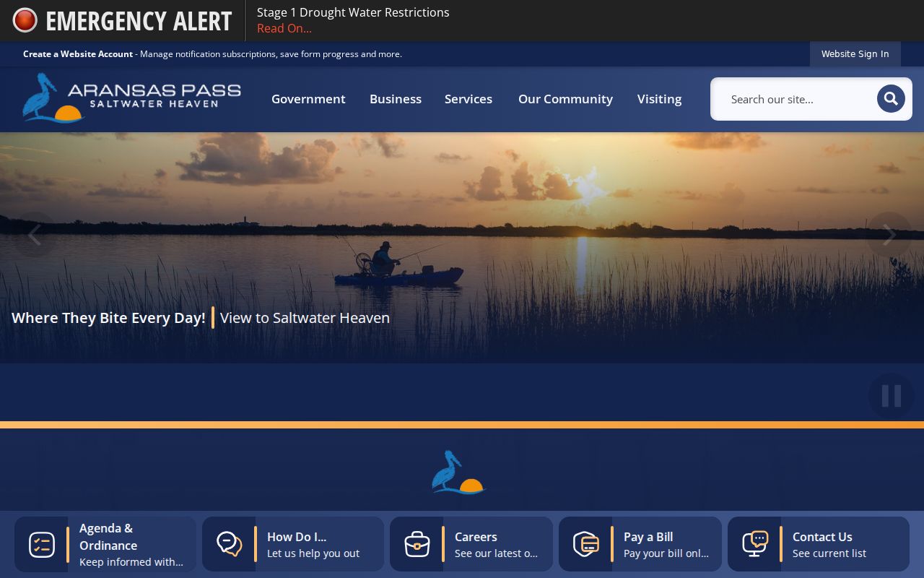Image resolution: width=924 pixels, height=578 pixels.
Task: Open Agenda & Ordinance quick link text
Action: [108, 537]
